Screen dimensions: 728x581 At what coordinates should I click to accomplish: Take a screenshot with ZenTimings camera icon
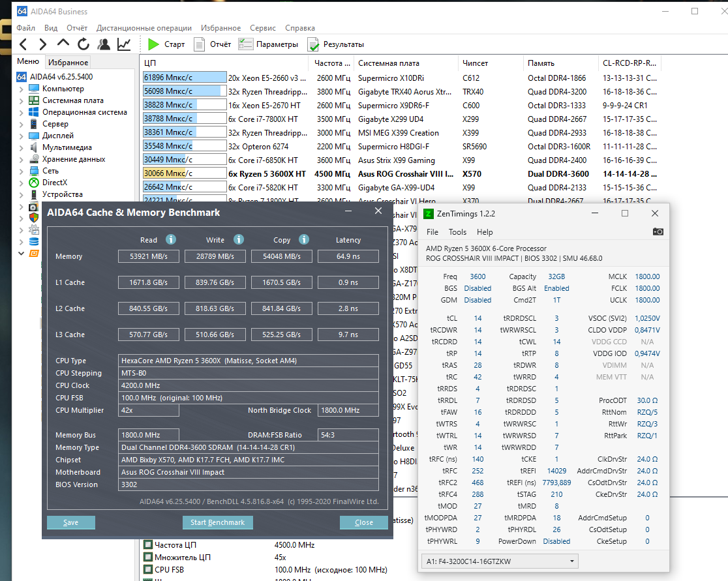pos(658,232)
